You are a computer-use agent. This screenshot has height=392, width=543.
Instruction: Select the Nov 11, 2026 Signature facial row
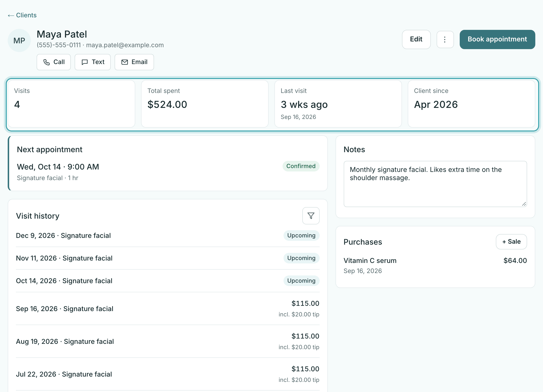coord(168,258)
